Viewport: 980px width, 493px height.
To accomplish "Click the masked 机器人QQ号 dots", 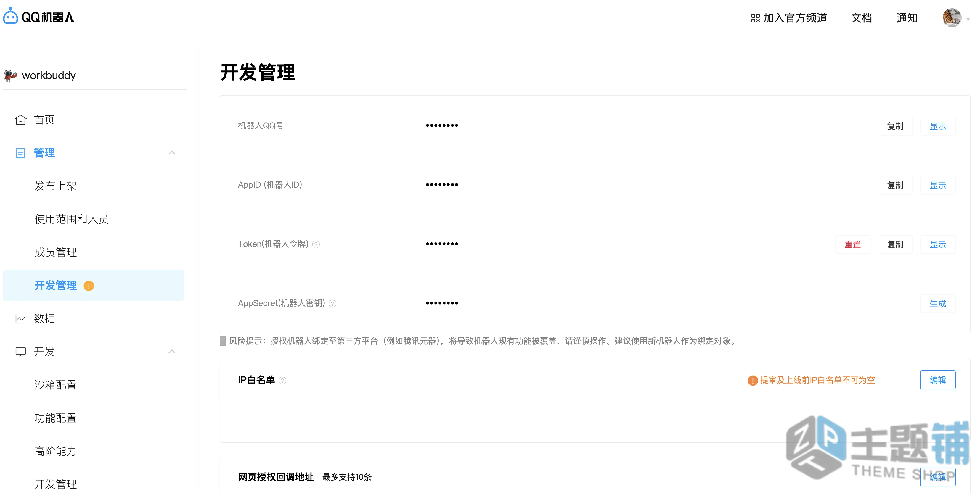I will [x=442, y=125].
